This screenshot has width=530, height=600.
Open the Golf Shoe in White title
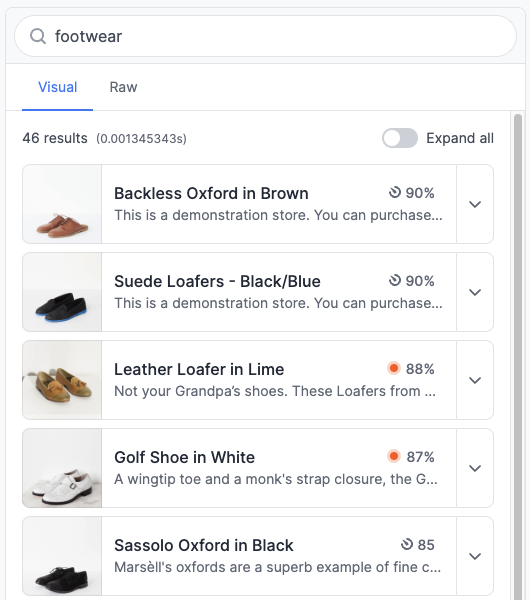pyautogui.click(x=184, y=457)
